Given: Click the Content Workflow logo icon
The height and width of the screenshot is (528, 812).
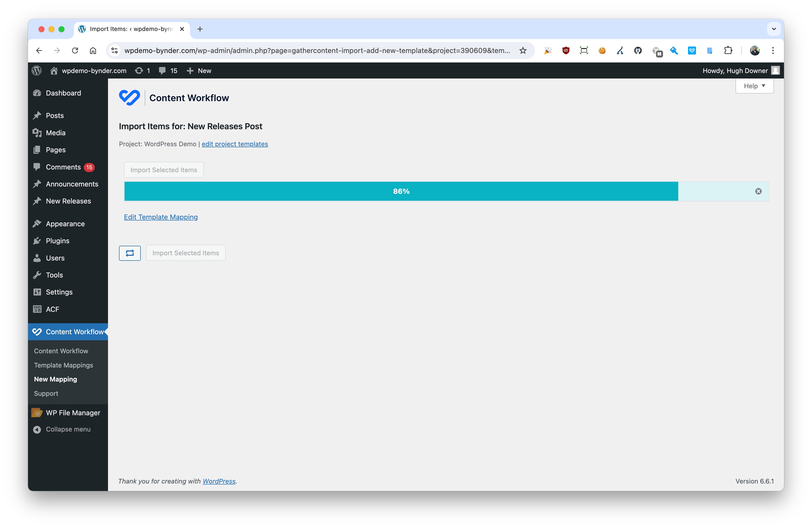Looking at the screenshot, I should (x=129, y=98).
